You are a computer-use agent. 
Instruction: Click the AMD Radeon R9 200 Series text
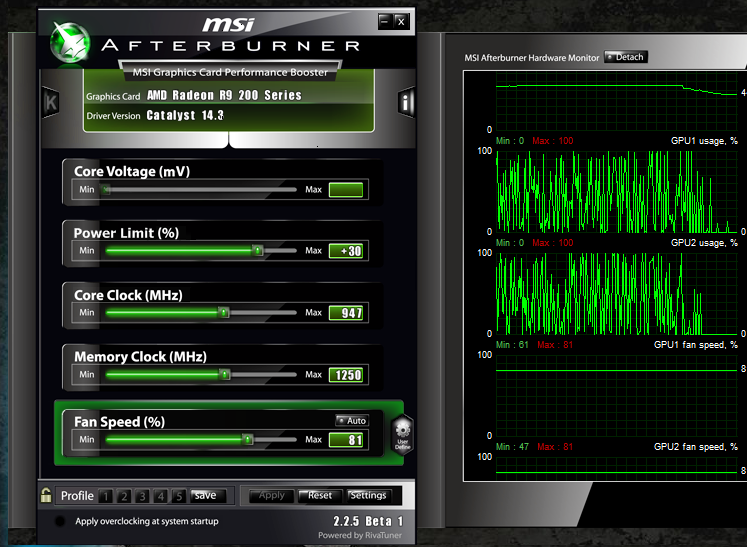pyautogui.click(x=224, y=95)
